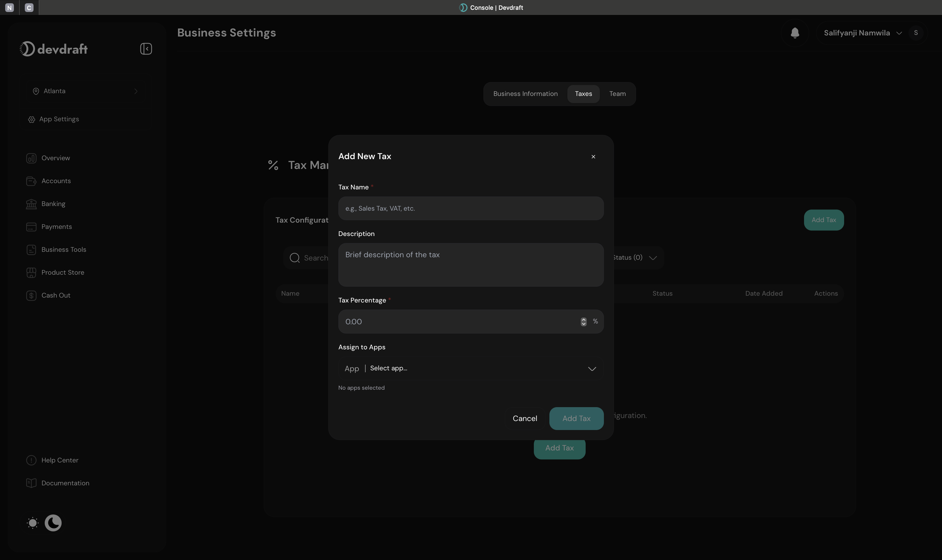Switch to the Business Information tab
Image resolution: width=942 pixels, height=560 pixels.
click(525, 93)
